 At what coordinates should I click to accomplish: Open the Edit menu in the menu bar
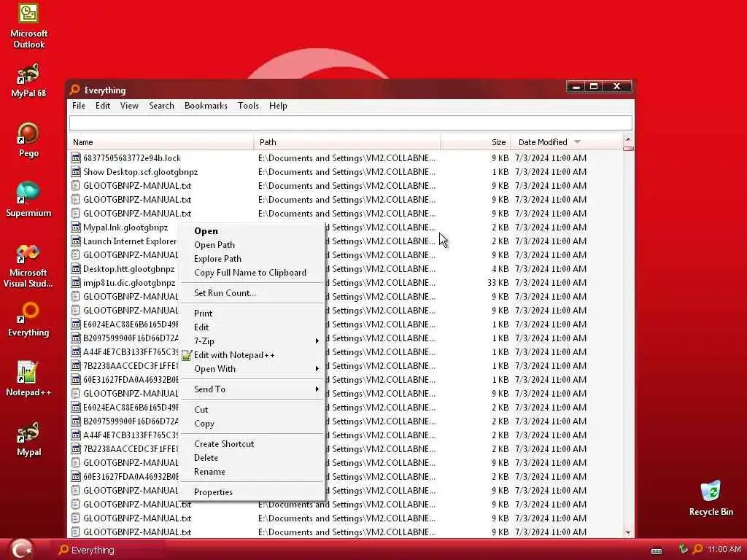[103, 106]
